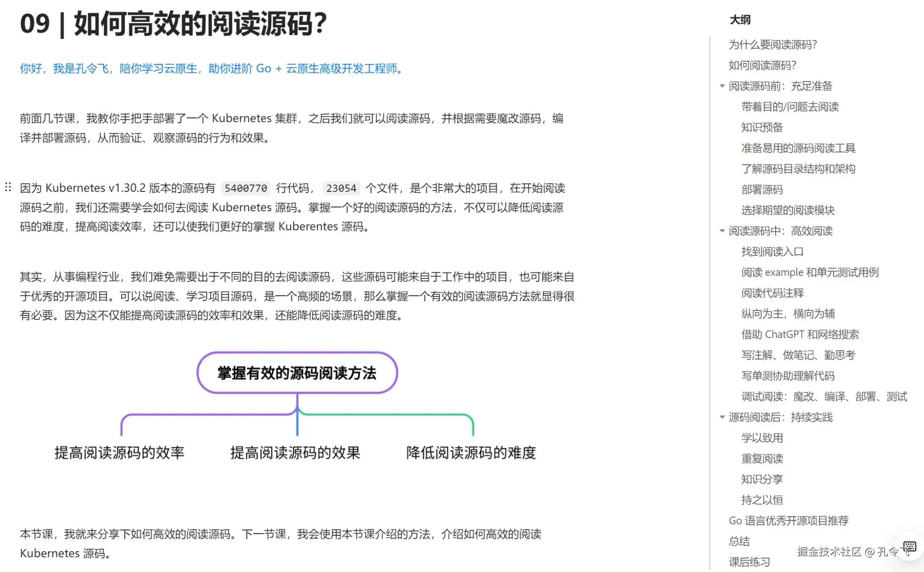Jump to Go 语言优秀开源项目推荐 section
Screen dimensions: 924x572
[x=789, y=520]
